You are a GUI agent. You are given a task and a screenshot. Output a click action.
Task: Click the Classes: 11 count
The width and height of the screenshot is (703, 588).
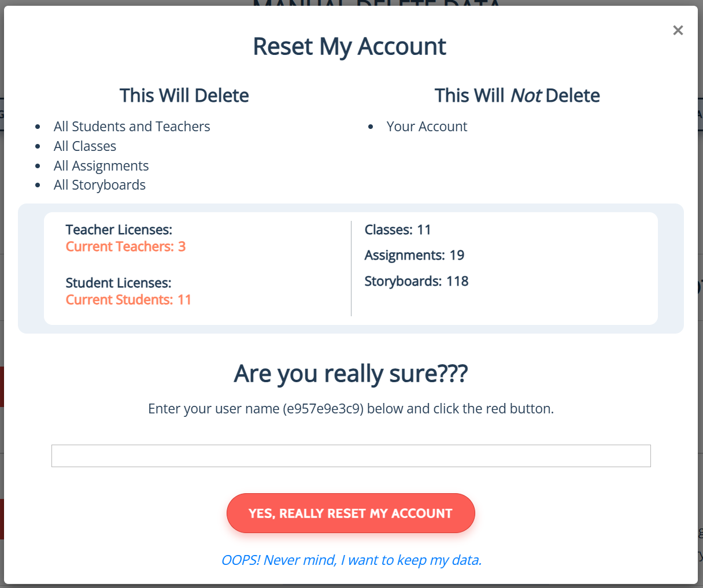398,230
